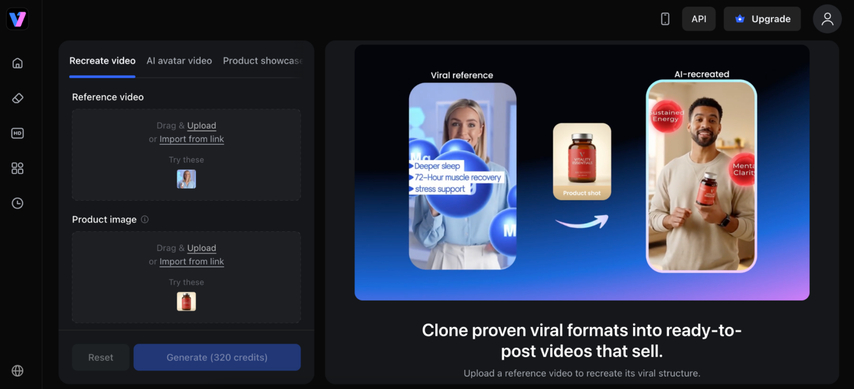Click Import from link under Product image
Screen dimensions: 854x389
(x=192, y=262)
